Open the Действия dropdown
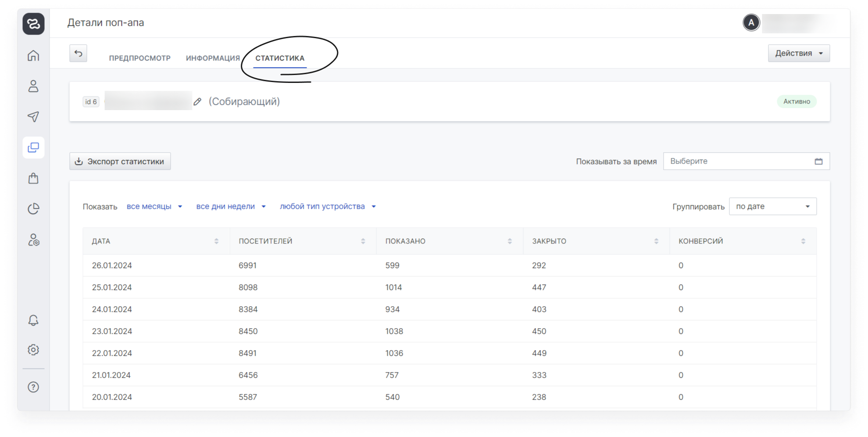868x437 pixels. pos(799,53)
